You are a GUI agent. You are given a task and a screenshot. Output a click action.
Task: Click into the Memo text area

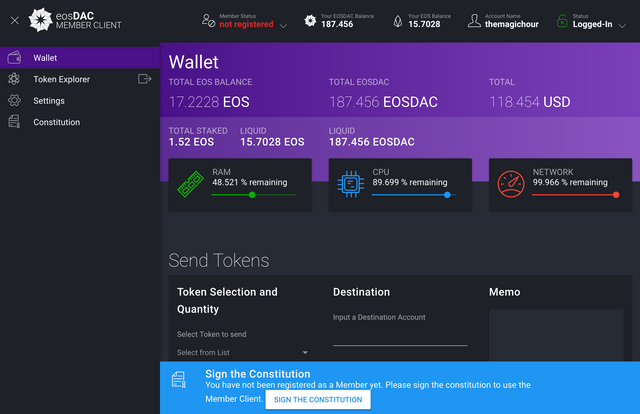point(556,335)
